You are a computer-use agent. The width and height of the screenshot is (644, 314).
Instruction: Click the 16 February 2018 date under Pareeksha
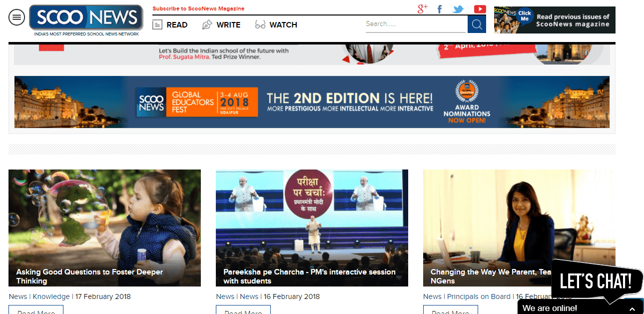click(x=292, y=296)
